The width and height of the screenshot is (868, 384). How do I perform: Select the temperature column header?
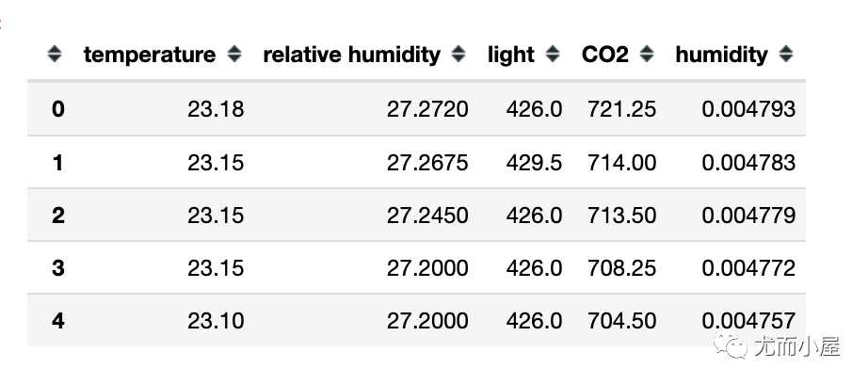tap(150, 55)
